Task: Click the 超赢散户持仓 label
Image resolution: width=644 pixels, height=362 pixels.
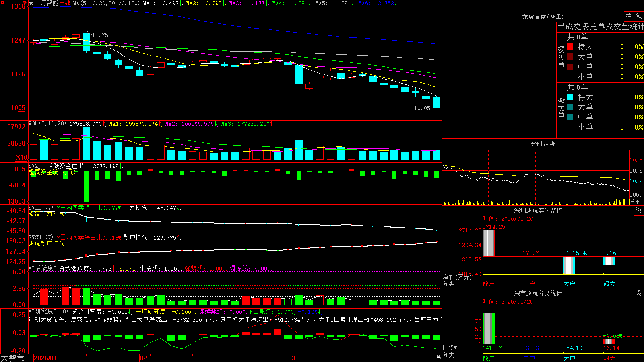Action: coord(46,243)
